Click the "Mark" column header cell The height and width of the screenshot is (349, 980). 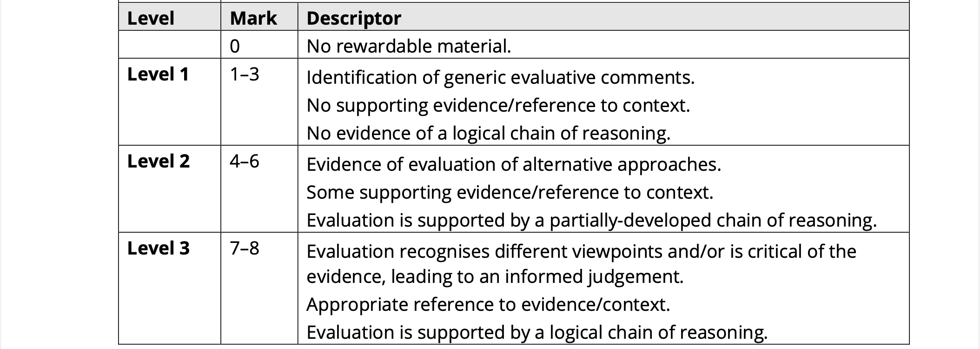coord(253,18)
